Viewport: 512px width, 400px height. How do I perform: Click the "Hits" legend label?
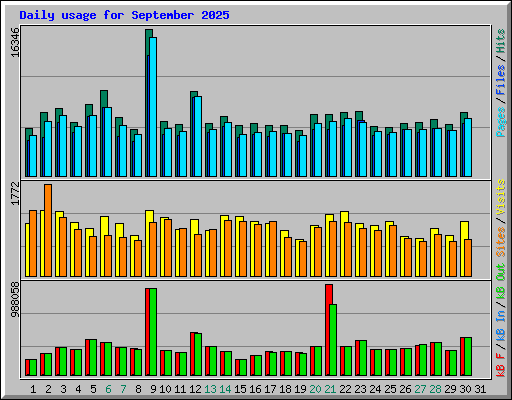pyautogui.click(x=501, y=41)
